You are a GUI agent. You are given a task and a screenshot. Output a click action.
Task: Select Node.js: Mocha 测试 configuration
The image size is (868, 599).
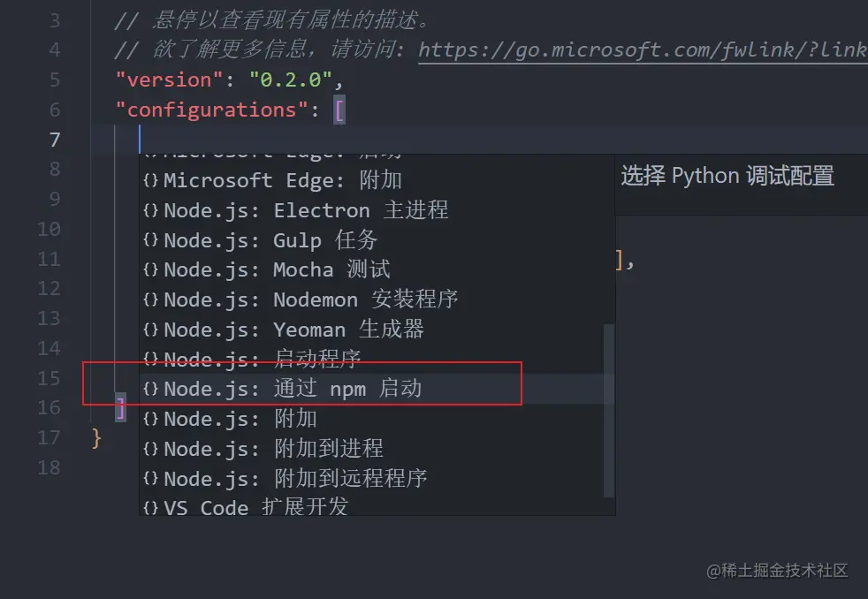click(x=377, y=270)
